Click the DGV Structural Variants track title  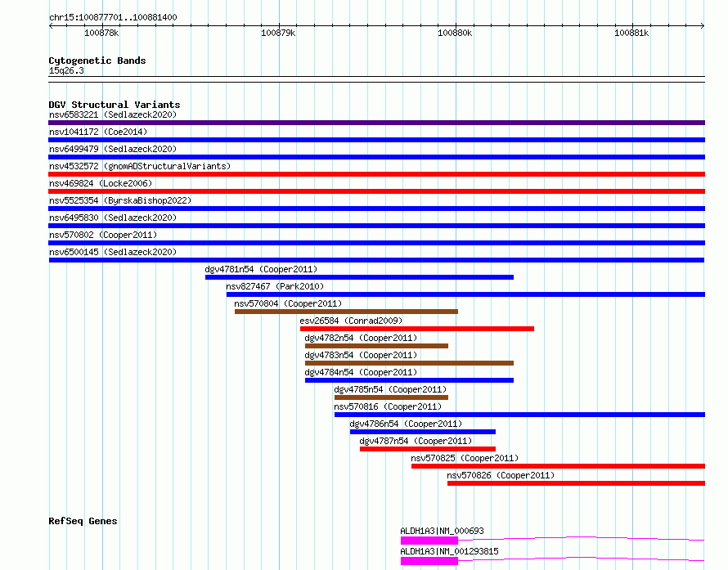115,105
